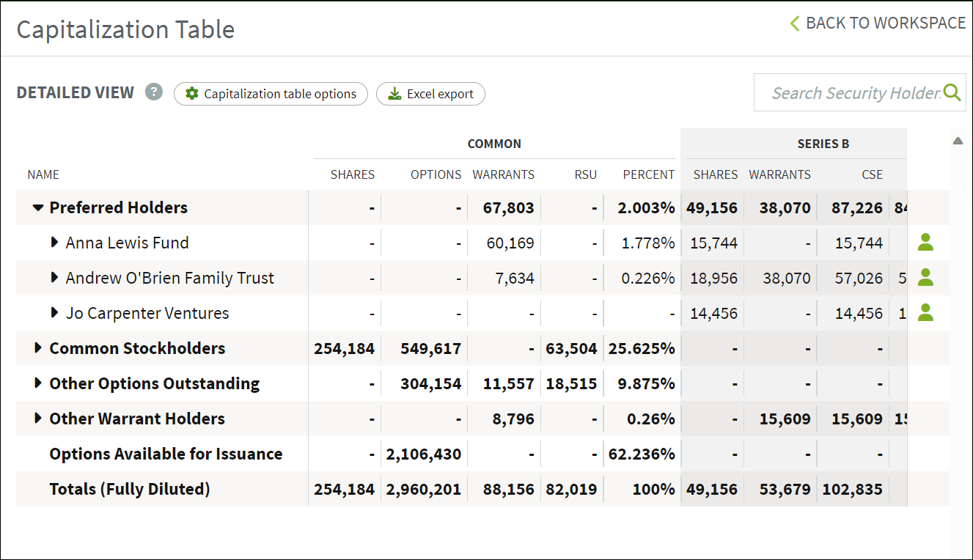Click the Excel export button
The width and height of the screenshot is (973, 560).
click(x=430, y=94)
